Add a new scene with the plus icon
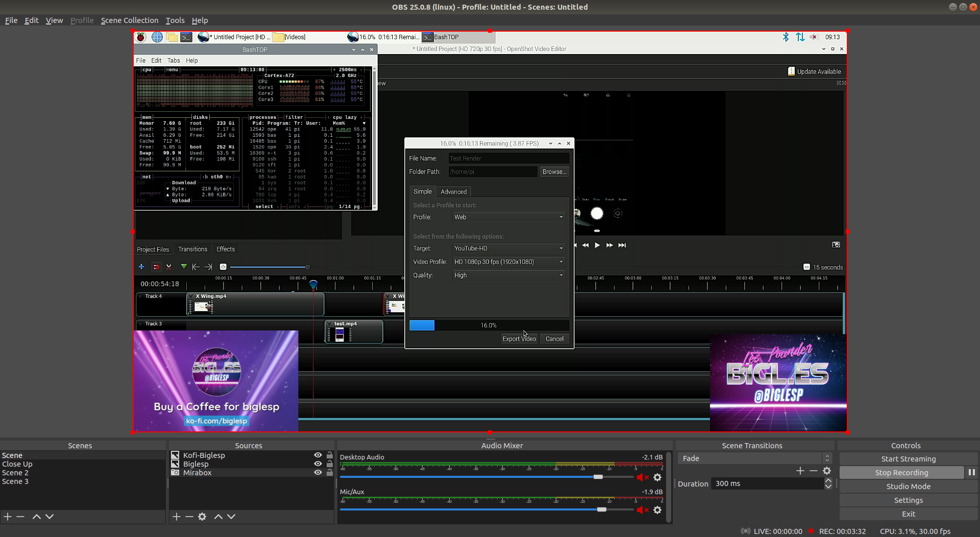 click(8, 517)
